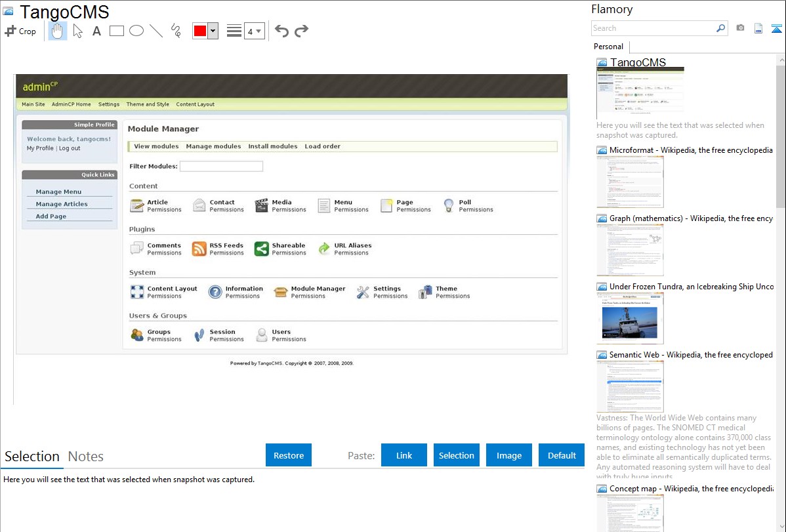Open the Graph (mathematics) snapshot thumbnail
Image resolution: width=786 pixels, height=532 pixels.
point(630,250)
